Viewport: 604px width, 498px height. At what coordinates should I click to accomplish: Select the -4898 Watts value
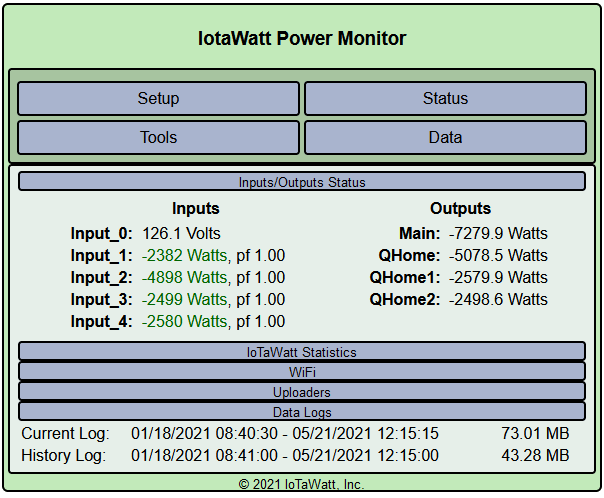[x=185, y=277]
